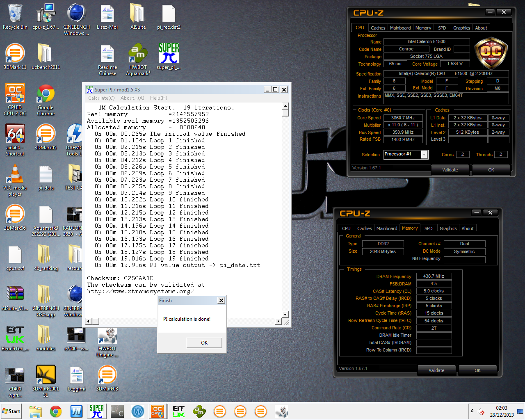Open the BenchTec desktop icon
The image size is (525, 420).
pyautogui.click(x=15, y=338)
